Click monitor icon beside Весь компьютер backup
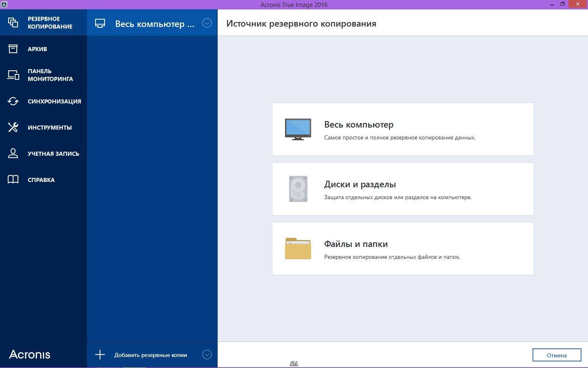 pos(100,23)
